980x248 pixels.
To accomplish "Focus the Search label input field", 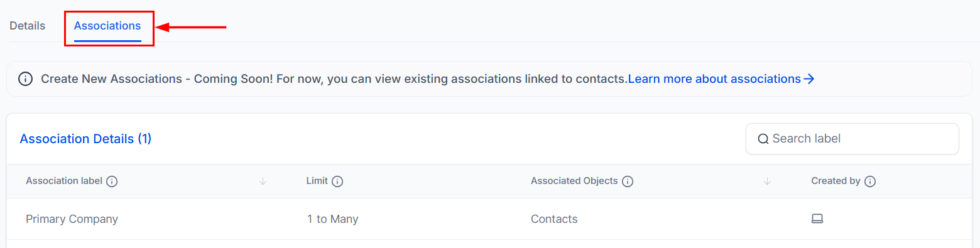I will pos(852,139).
